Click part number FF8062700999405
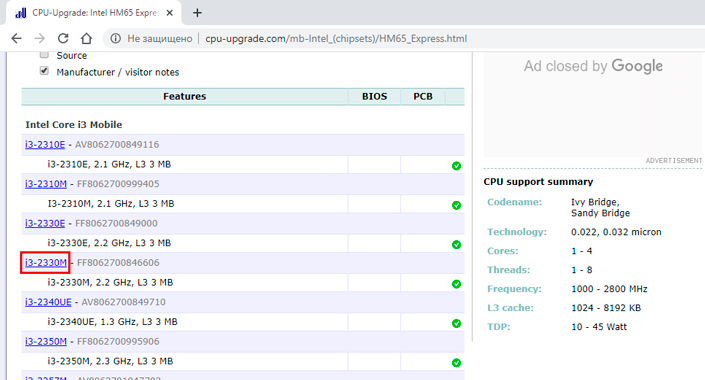Screen dimensions: 705x380 pos(118,184)
